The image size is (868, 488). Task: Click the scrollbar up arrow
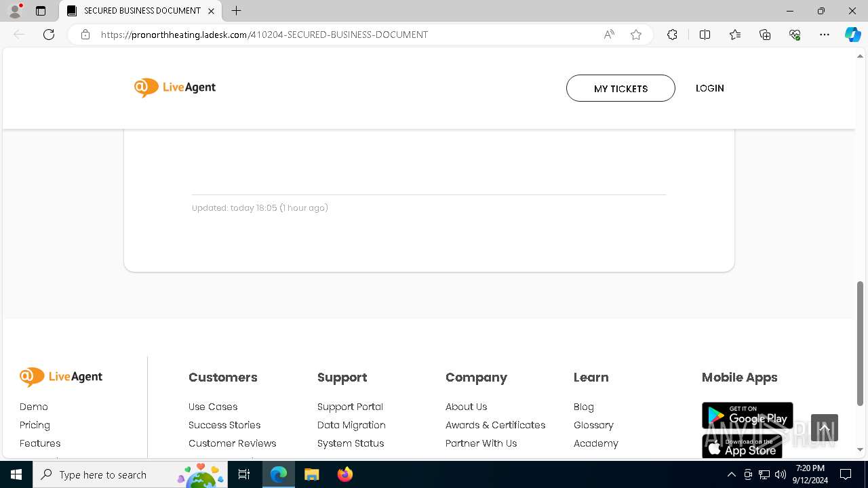[861, 56]
